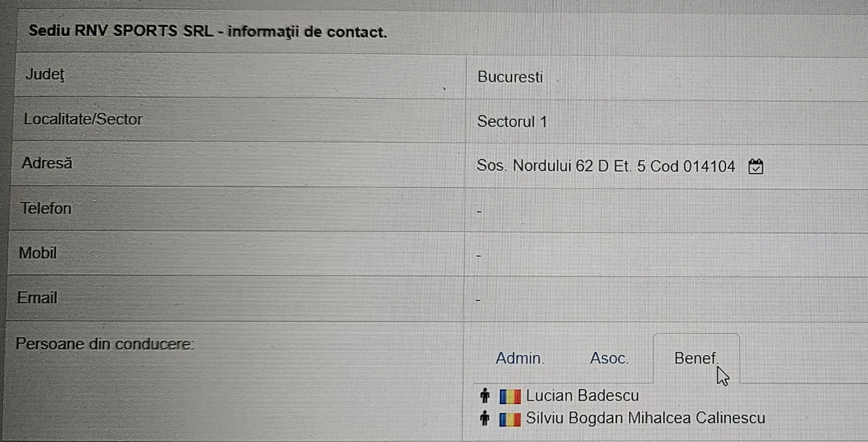Click the Sectorul 1 value

pyautogui.click(x=512, y=122)
